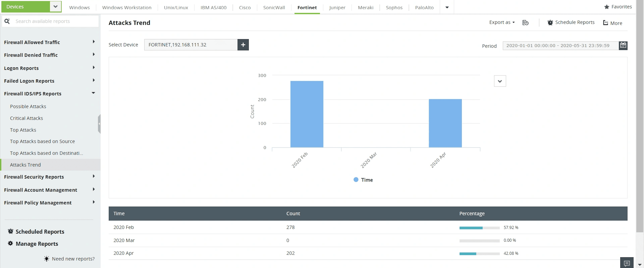The image size is (644, 268).
Task: Toggle the Time legend series dot
Action: click(x=356, y=180)
